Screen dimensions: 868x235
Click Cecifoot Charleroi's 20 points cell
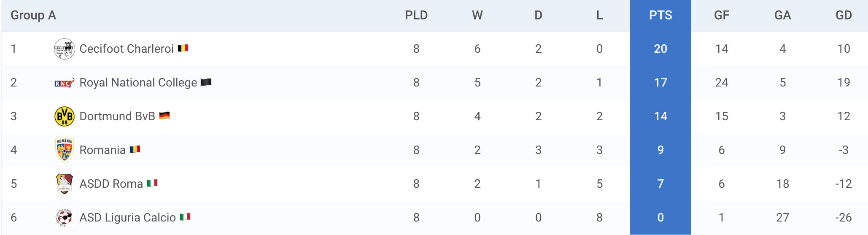coord(660,49)
